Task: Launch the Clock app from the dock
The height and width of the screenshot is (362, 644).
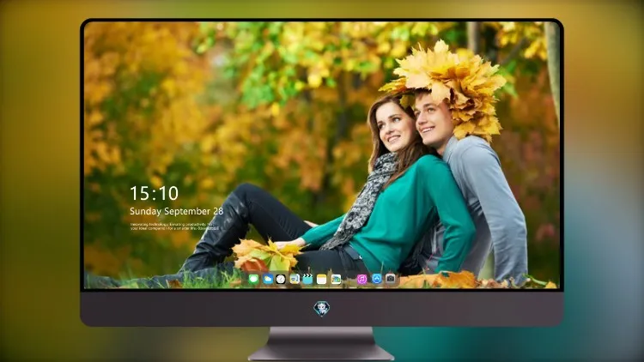Action: 281,280
